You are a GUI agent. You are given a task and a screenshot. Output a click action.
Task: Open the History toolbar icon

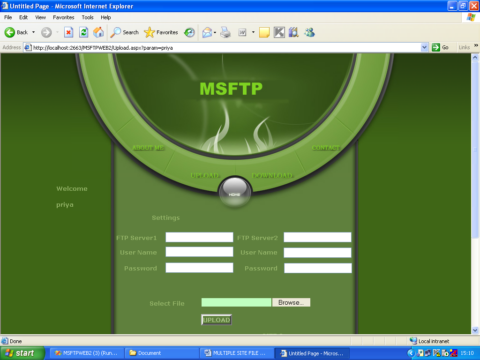(189, 32)
